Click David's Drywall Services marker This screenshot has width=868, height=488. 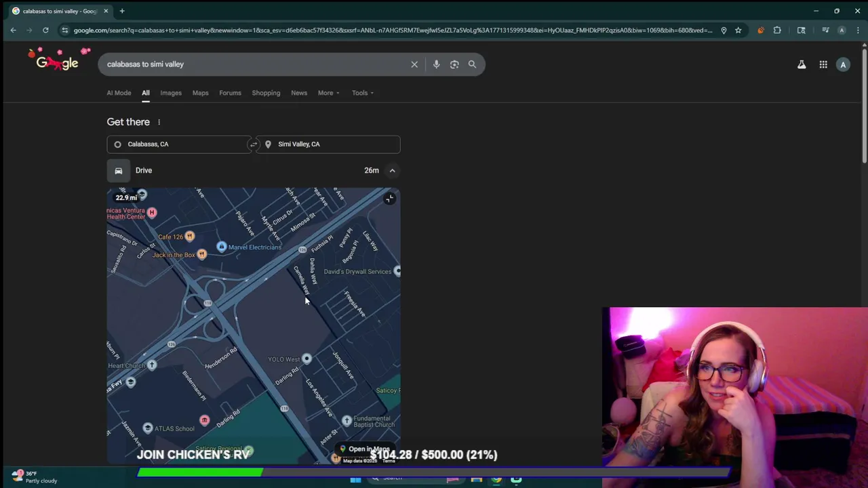397,272
